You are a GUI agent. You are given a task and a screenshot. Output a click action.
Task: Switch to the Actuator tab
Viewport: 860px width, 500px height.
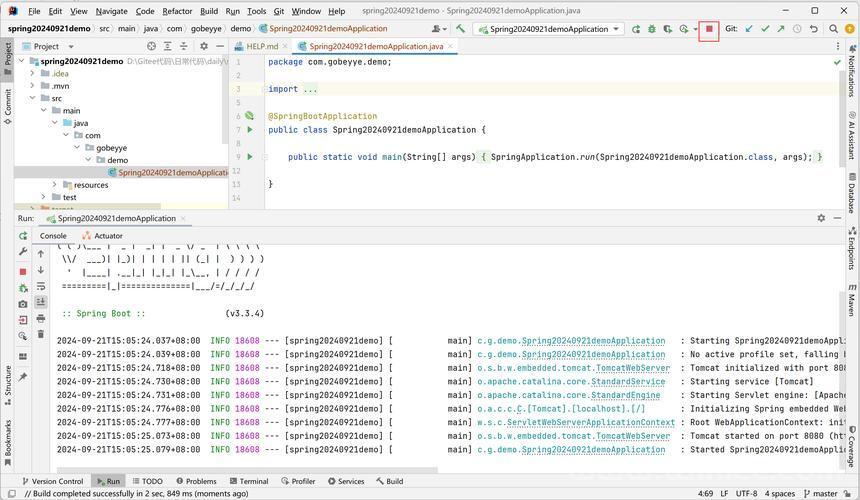[103, 236]
